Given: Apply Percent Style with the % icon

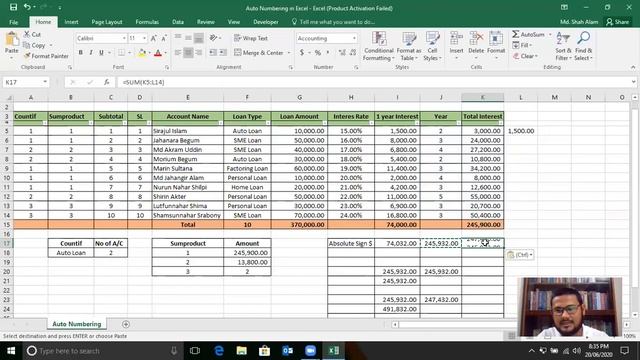Looking at the screenshot, I should click(x=318, y=53).
